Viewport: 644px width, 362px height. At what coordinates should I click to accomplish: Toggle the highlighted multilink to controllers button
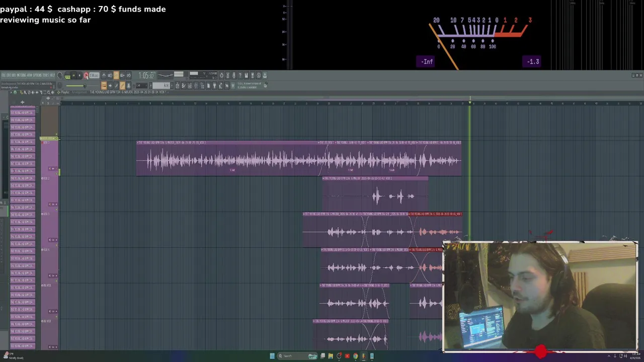(122, 85)
